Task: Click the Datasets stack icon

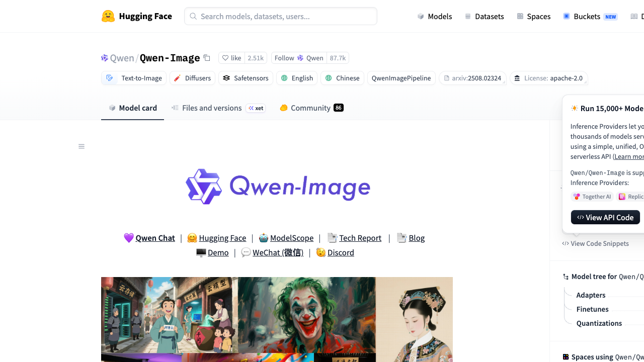Action: tap(468, 16)
